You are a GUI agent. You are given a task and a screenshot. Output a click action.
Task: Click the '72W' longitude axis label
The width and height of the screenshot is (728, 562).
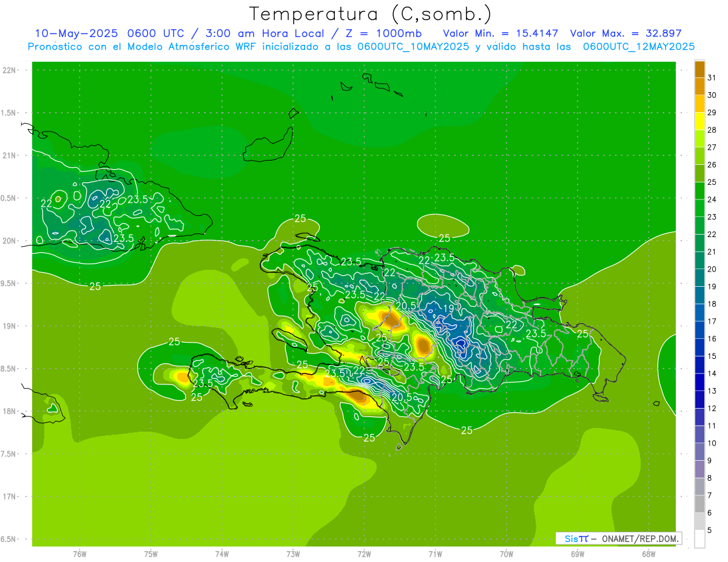[364, 554]
